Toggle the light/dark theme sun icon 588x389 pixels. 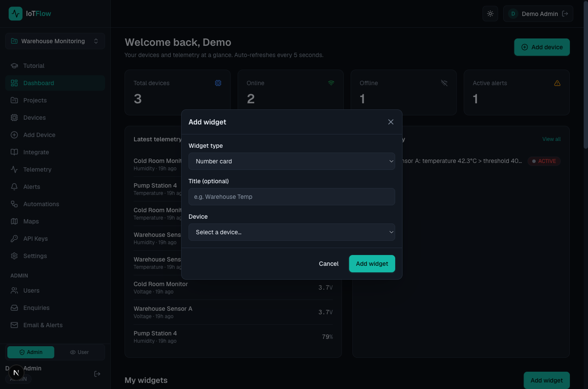(x=490, y=14)
